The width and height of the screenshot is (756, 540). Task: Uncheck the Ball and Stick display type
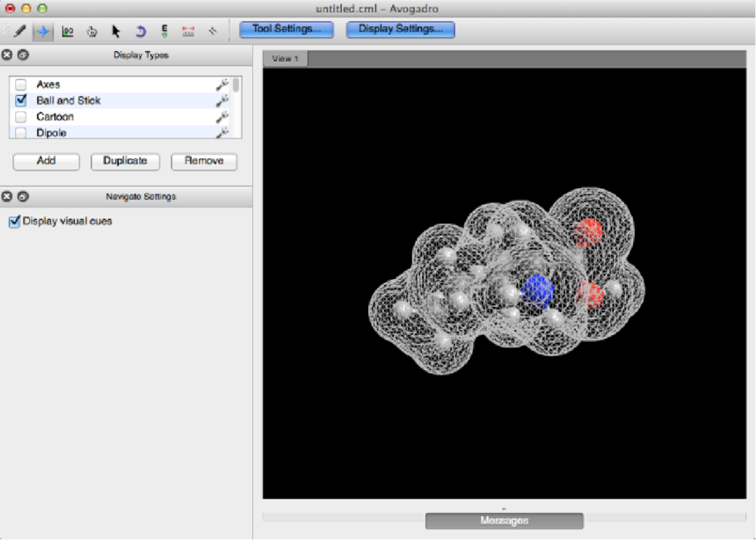pos(21,100)
